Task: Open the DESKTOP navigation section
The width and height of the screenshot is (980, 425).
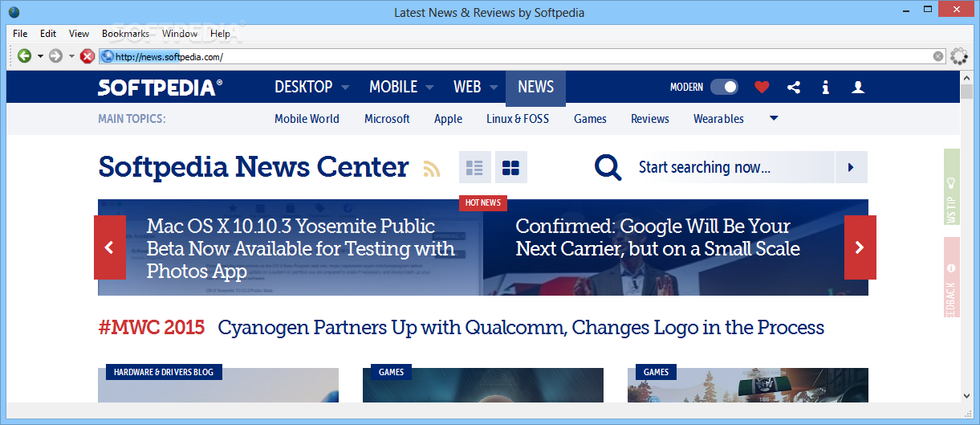Action: click(x=303, y=87)
